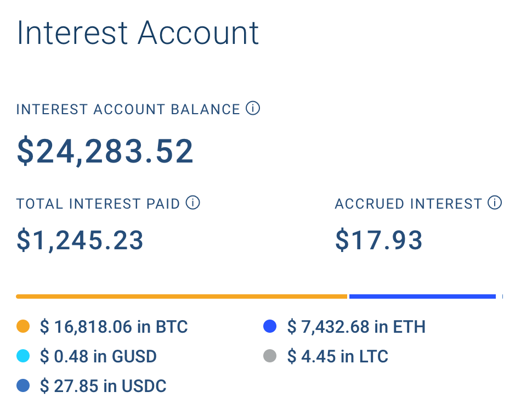Click the $1,245.23 total interest amount
The height and width of the screenshot is (414, 532).
pyautogui.click(x=80, y=240)
